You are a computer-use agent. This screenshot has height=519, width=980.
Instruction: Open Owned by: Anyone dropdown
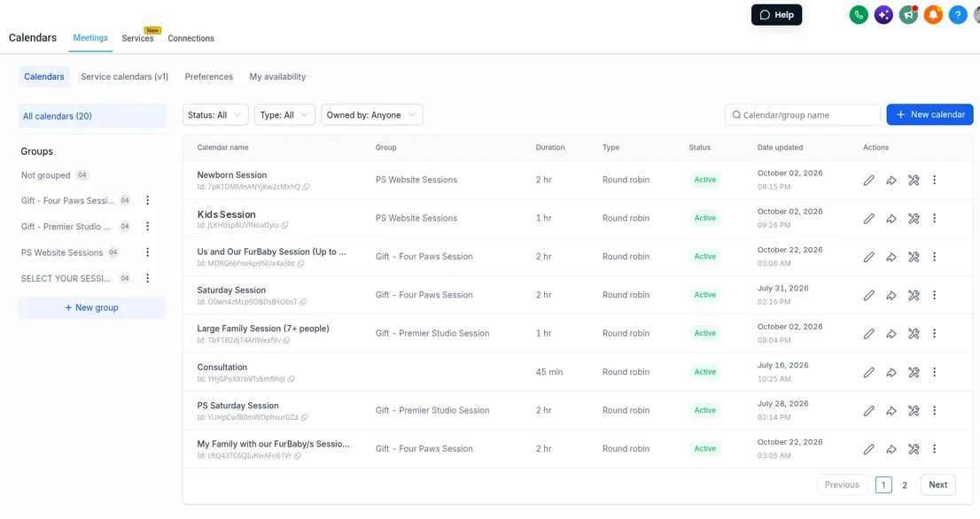pos(372,115)
